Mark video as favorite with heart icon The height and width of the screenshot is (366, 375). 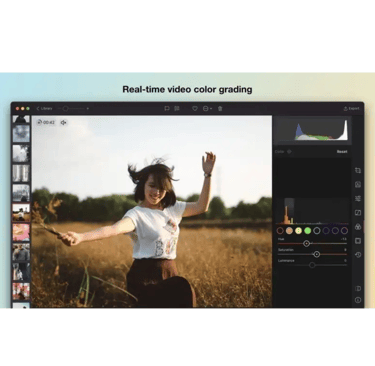point(195,108)
